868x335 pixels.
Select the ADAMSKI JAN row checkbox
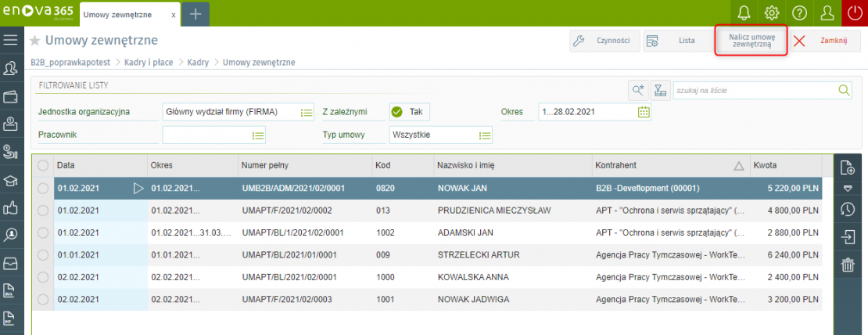pos(43,232)
